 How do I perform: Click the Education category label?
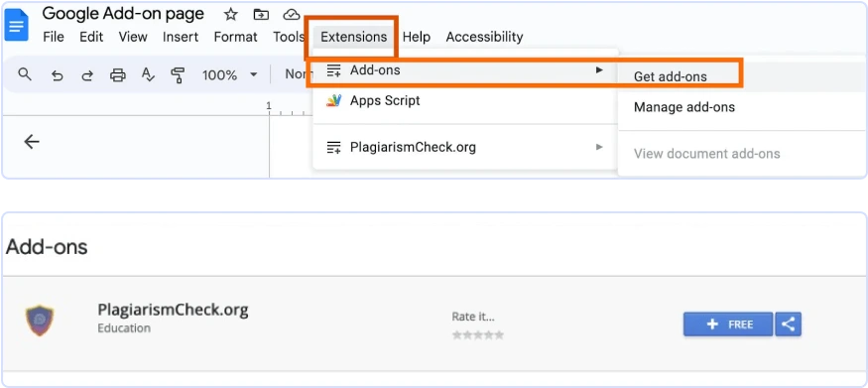click(124, 328)
